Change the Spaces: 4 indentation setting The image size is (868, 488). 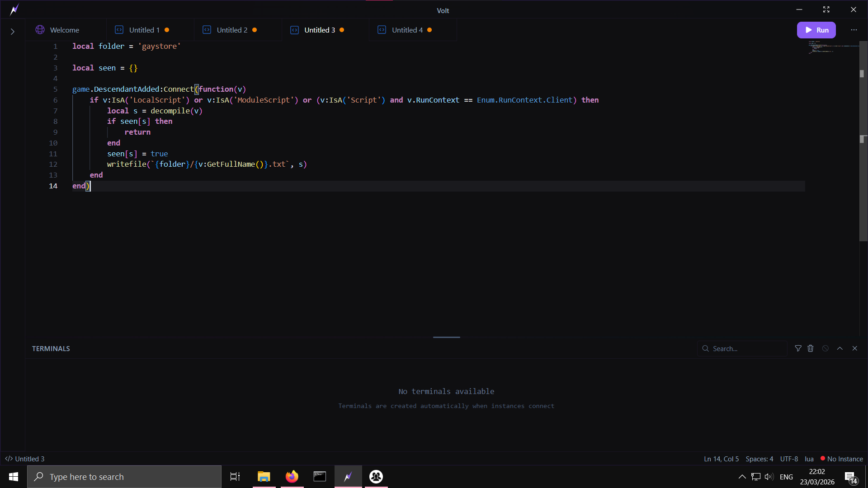[759, 459]
